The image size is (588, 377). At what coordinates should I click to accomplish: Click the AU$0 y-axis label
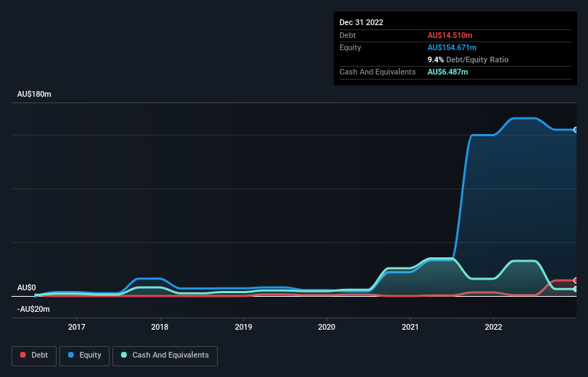(x=26, y=287)
